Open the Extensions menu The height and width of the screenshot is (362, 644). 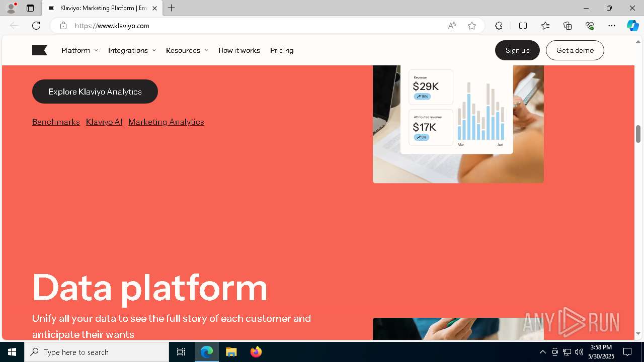coord(499,26)
